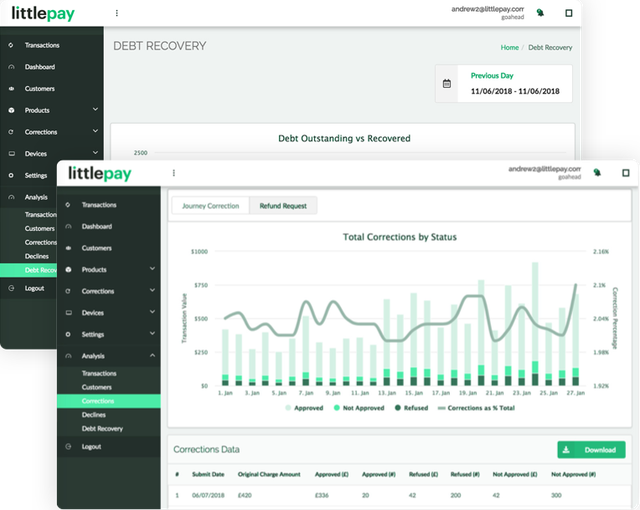Click £336 approved value in table row
This screenshot has width=640, height=510.
pyautogui.click(x=322, y=495)
